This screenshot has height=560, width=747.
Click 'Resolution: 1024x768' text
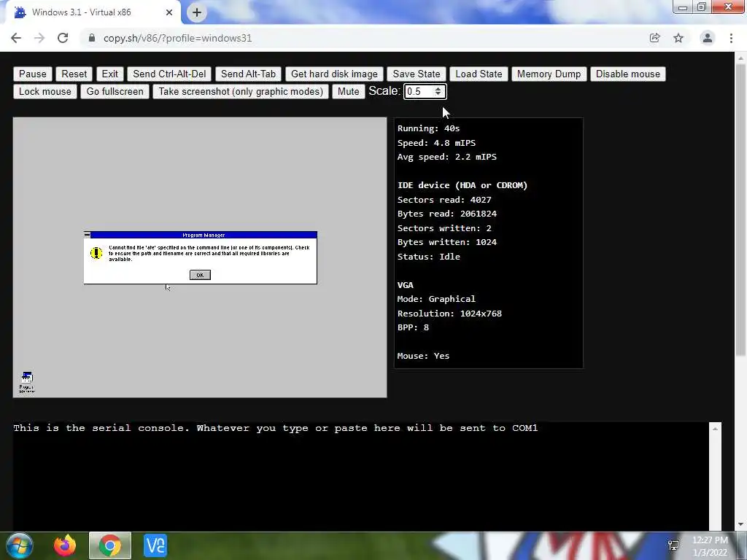click(x=449, y=314)
